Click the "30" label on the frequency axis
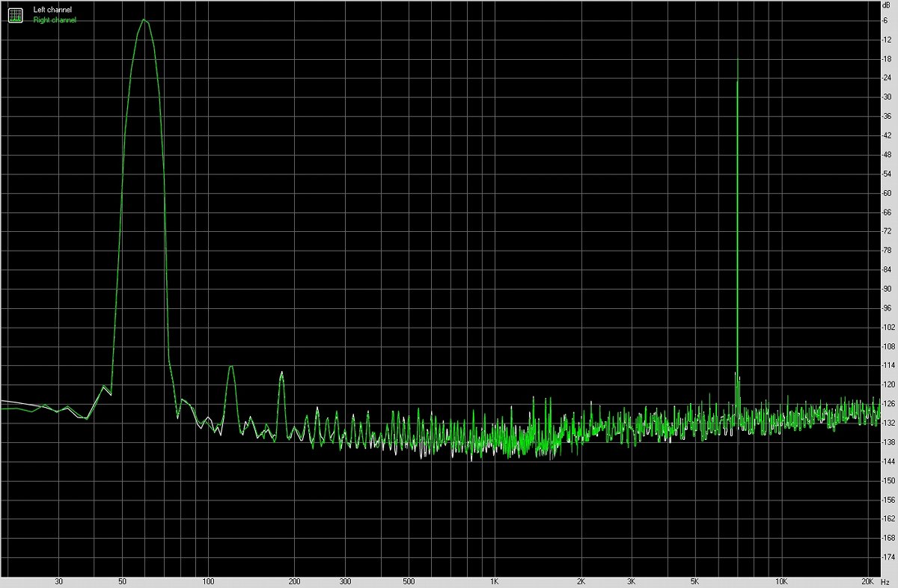Screen dimensions: 898x588 tap(58, 581)
